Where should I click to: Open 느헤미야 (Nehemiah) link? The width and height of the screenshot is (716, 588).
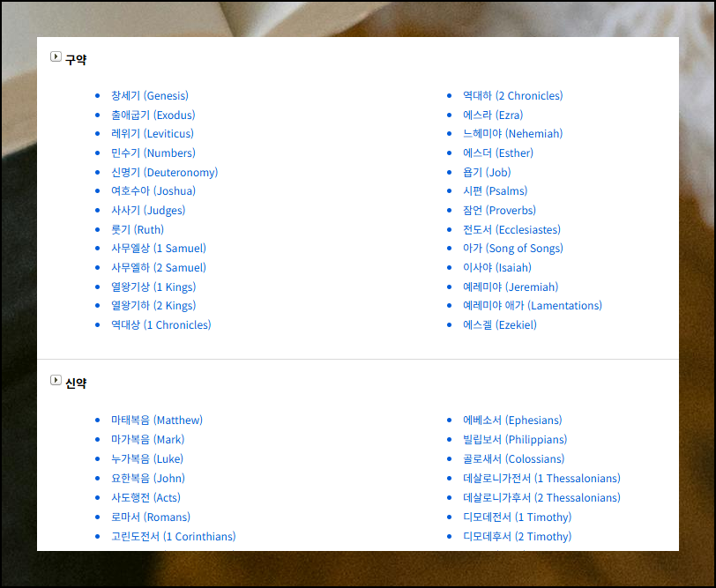pyautogui.click(x=513, y=134)
